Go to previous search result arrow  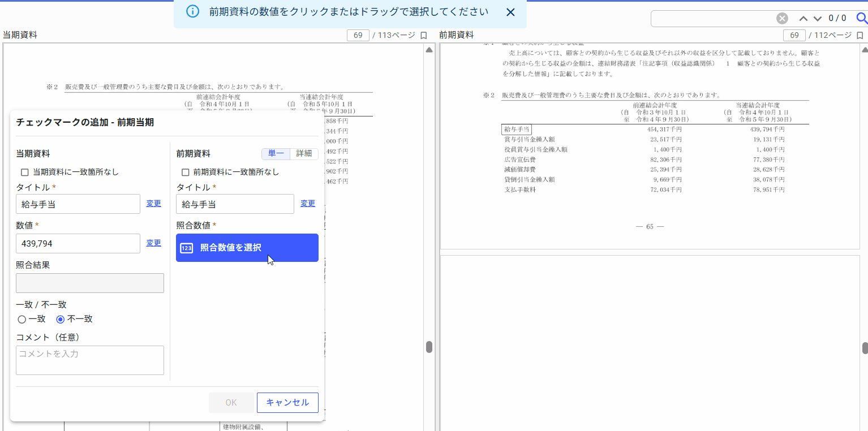click(x=803, y=19)
